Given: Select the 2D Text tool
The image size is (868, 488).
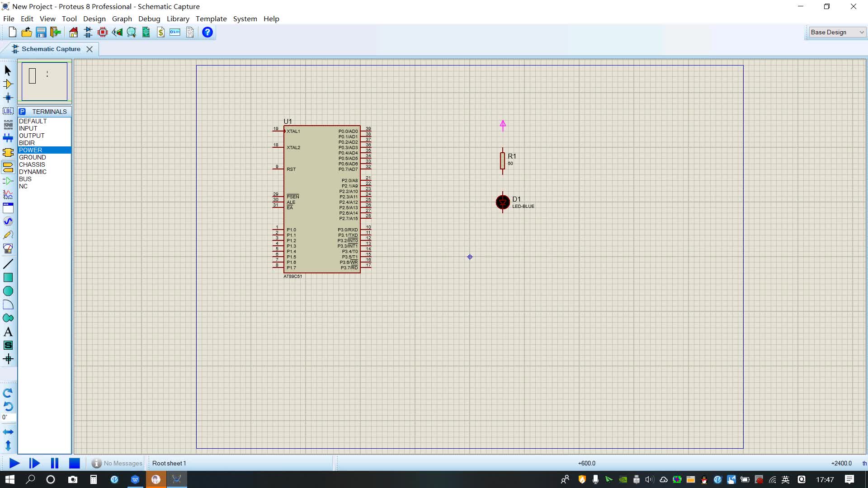Looking at the screenshot, I should pos(8,332).
